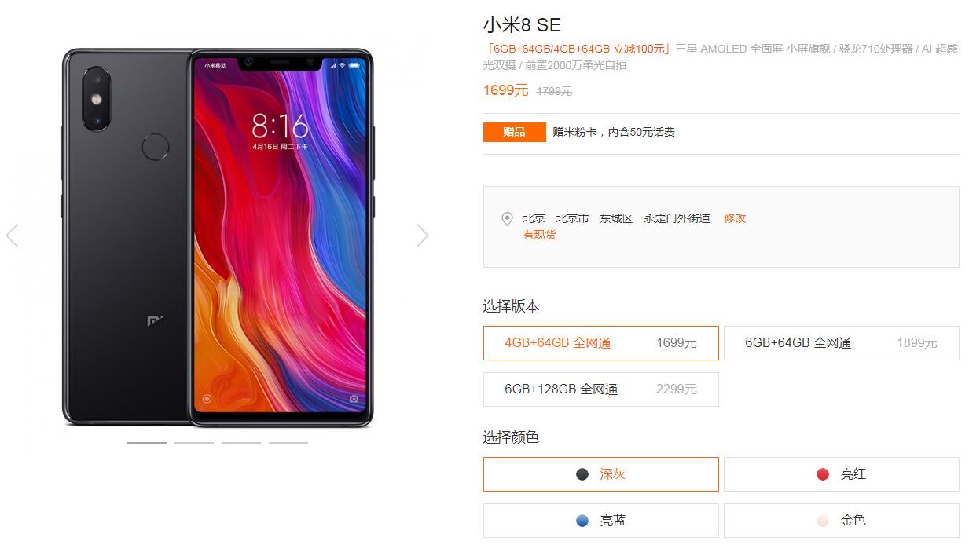Image resolution: width=980 pixels, height=552 pixels.
Task: Click the red color dot for 亮红
Action: coord(823,474)
